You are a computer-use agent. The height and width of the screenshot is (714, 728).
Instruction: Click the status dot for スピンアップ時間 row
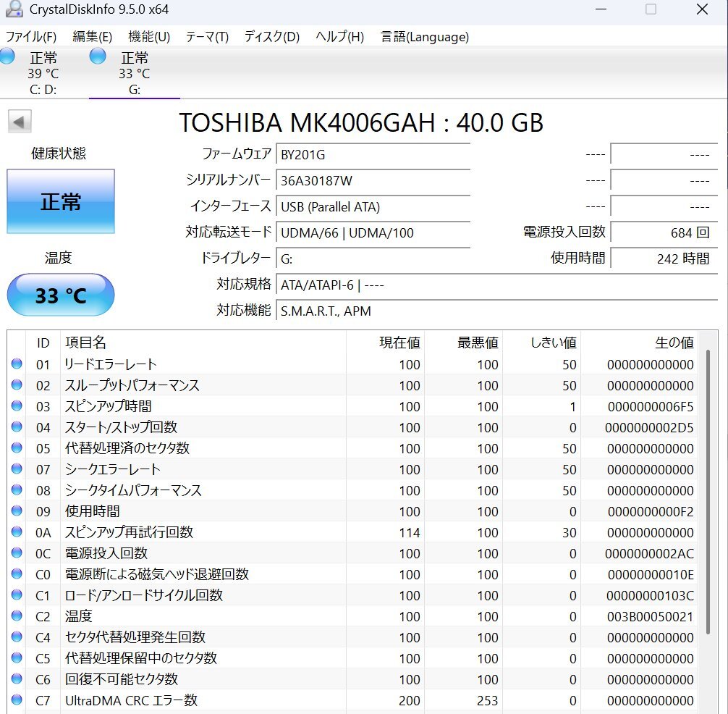(17, 406)
